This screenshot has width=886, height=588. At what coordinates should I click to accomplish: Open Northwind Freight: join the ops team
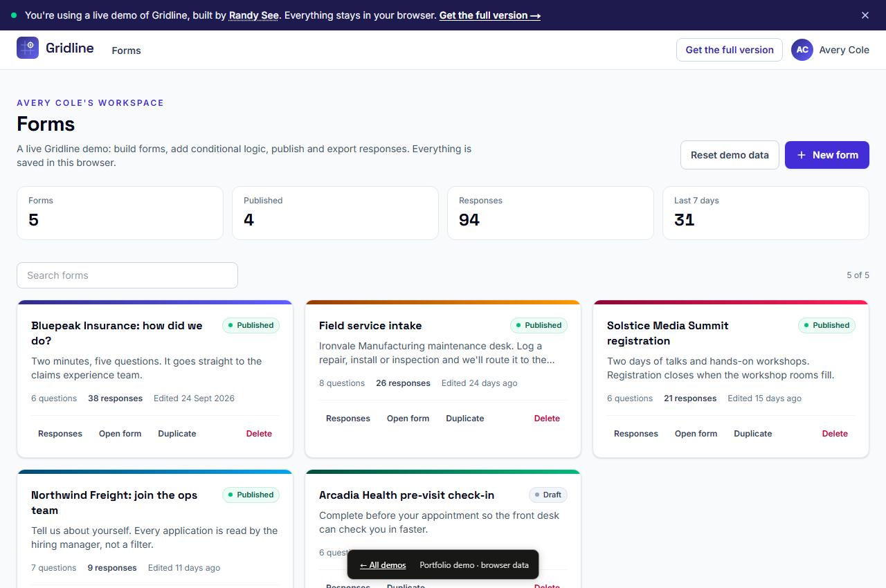[114, 502]
